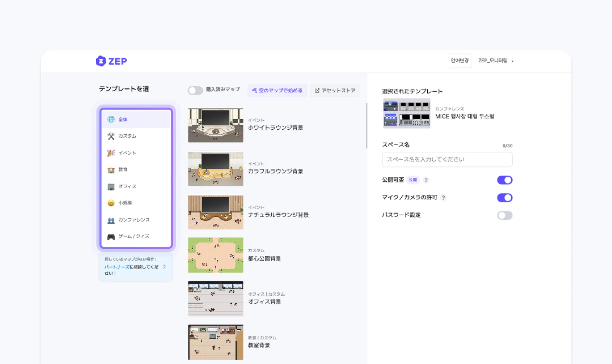This screenshot has height=364, width=612.
Task: Click the question mark beside 公開可否
Action: click(426, 180)
